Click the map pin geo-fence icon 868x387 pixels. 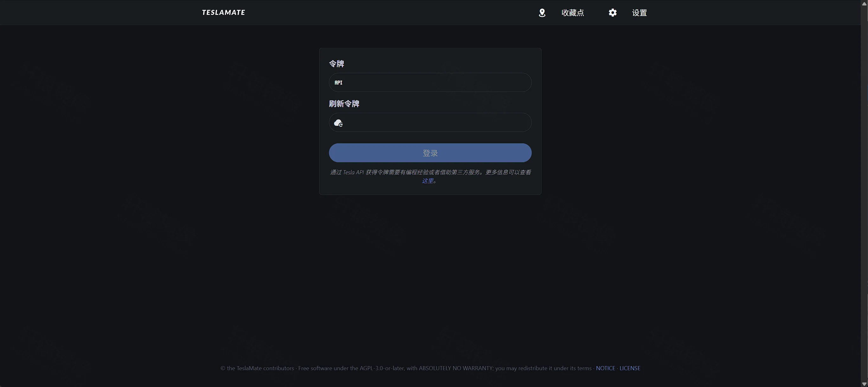click(542, 13)
